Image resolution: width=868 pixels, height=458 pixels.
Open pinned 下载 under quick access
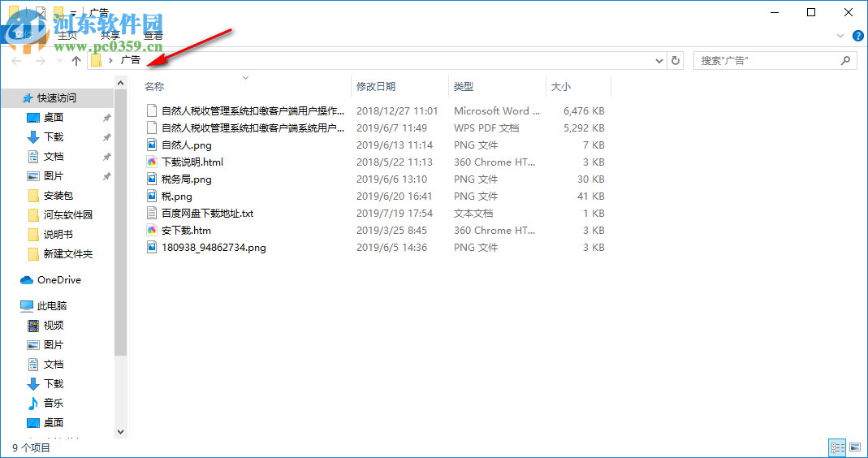click(x=54, y=136)
